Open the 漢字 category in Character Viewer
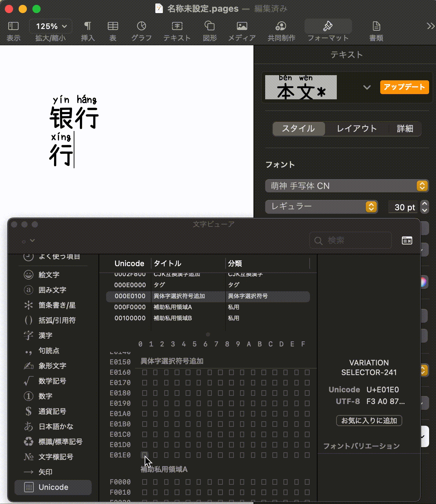Viewport: 436px width, 504px height. click(x=45, y=335)
